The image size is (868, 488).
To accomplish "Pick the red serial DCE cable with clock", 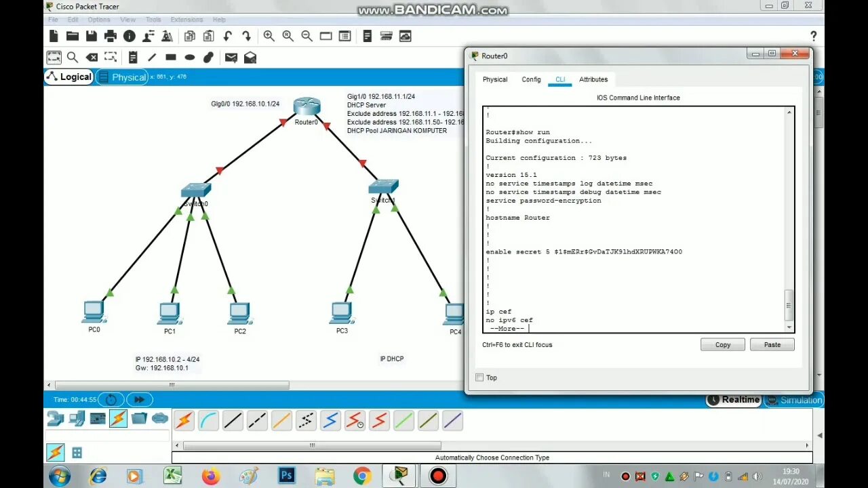I will click(x=355, y=421).
